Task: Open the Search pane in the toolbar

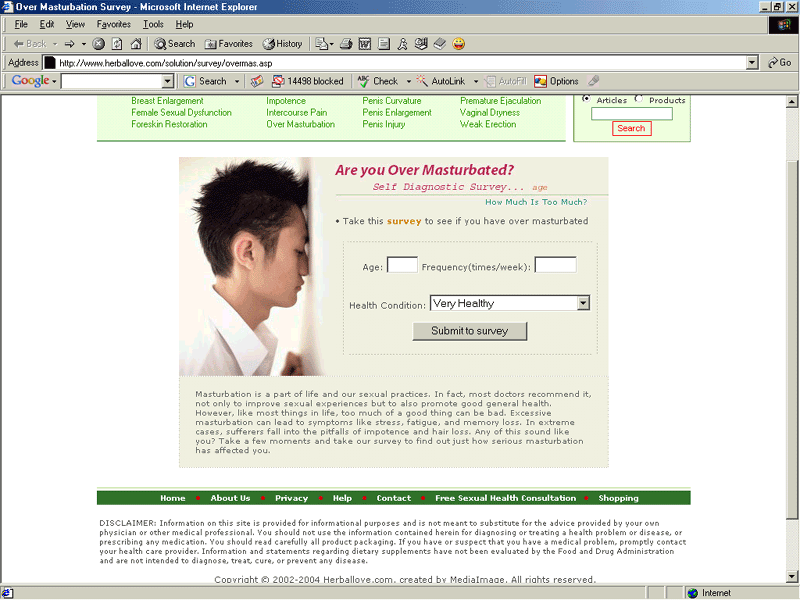Action: click(174, 44)
